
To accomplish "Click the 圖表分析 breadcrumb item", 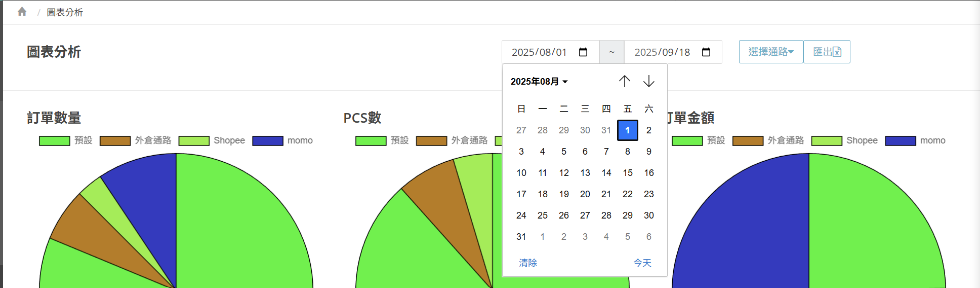I will tap(65, 12).
